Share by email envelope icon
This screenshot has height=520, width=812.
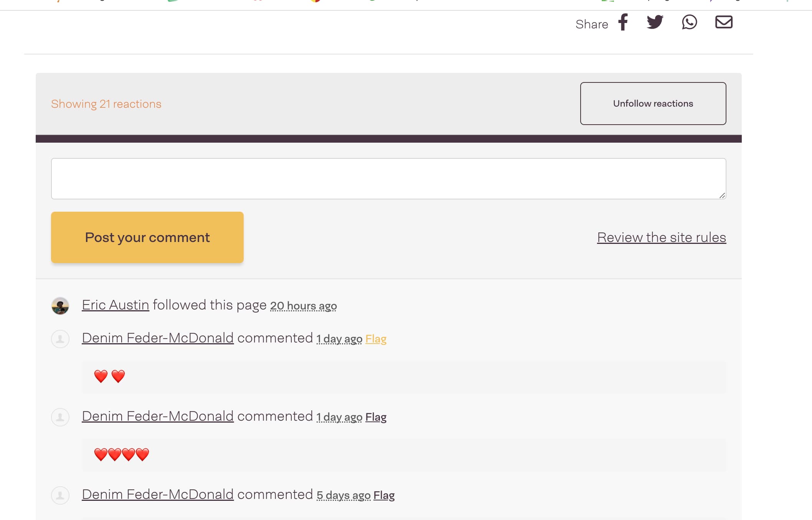[x=724, y=22]
